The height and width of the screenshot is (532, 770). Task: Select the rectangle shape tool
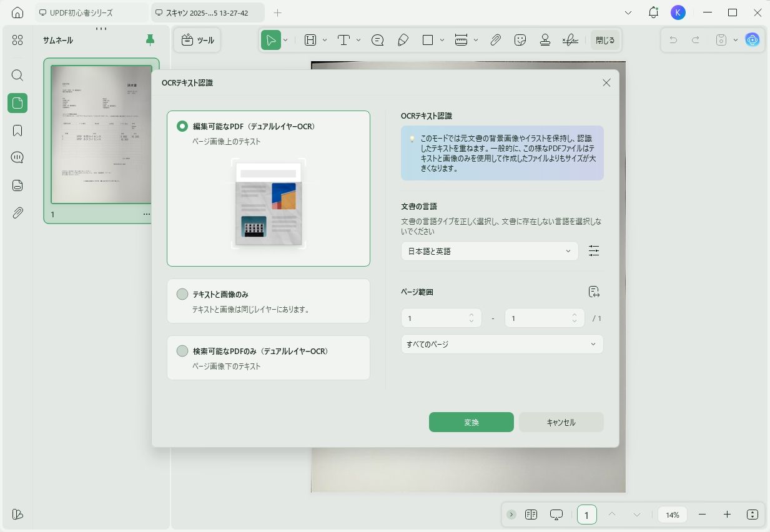tap(428, 40)
